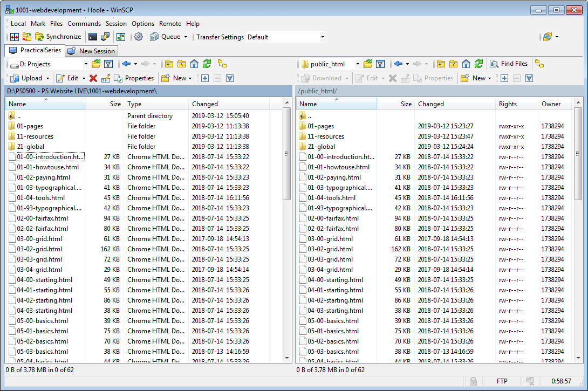Click the remote panel Filter icon
This screenshot has width=588, height=391.
coord(380,64)
